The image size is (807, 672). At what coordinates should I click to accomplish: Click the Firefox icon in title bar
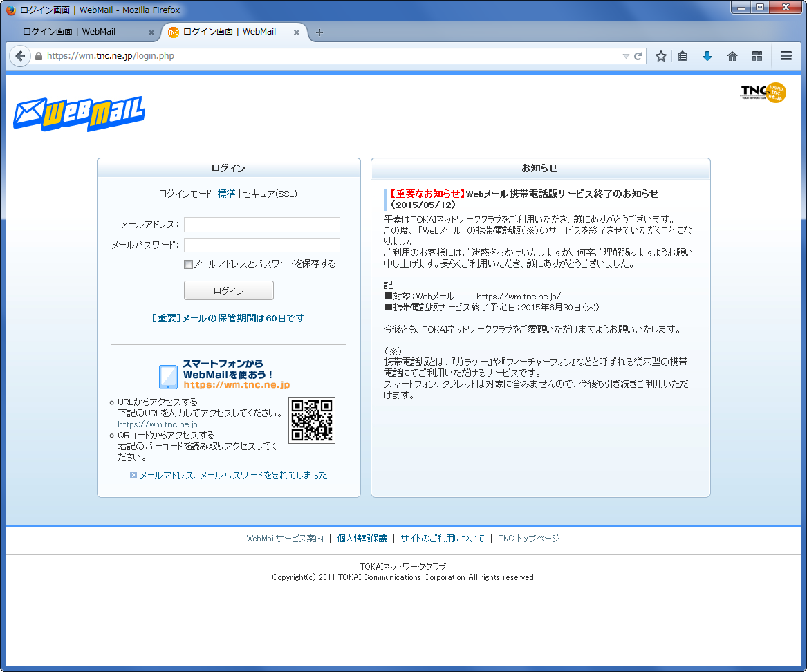pyautogui.click(x=11, y=10)
